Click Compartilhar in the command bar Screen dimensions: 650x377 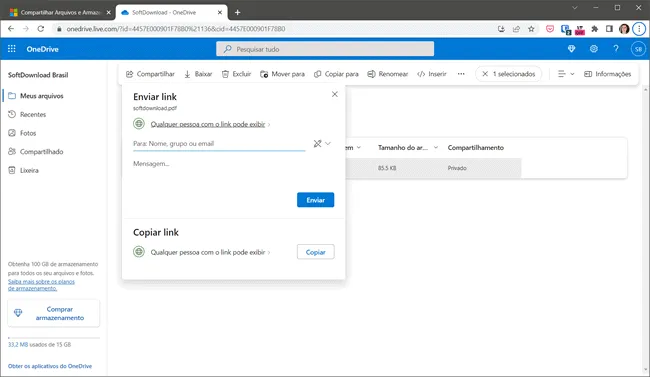(x=150, y=74)
